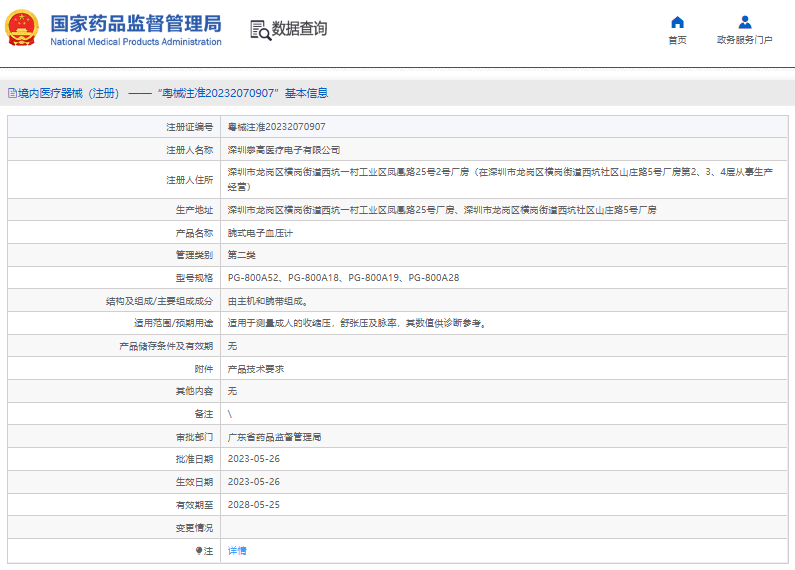Click the document icon before 境内医疗器械
Viewport: 795px width, 570px height.
[12, 93]
